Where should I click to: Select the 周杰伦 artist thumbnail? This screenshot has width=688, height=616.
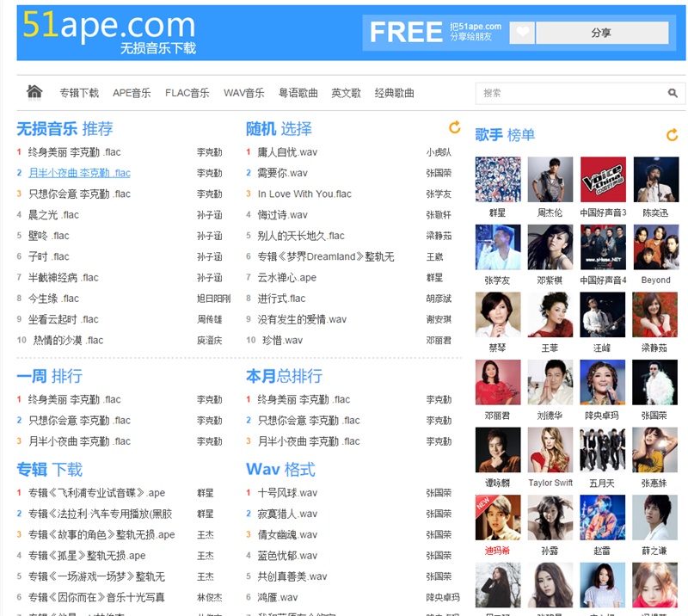[550, 180]
